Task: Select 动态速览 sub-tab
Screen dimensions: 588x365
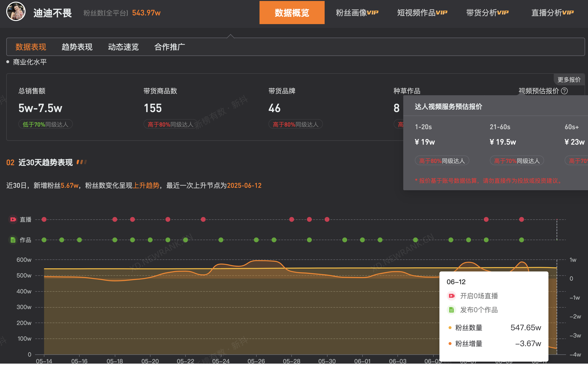Action: 123,47
